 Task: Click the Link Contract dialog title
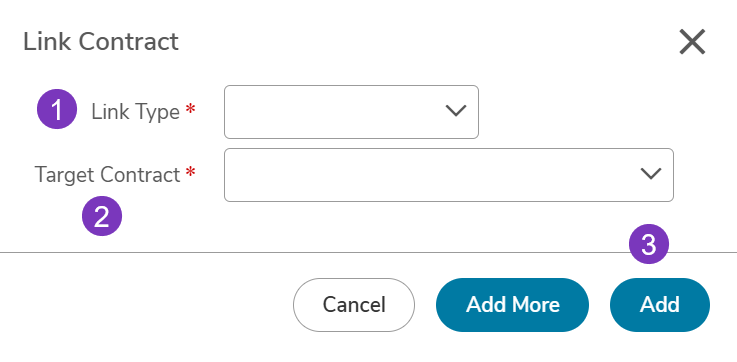(101, 42)
